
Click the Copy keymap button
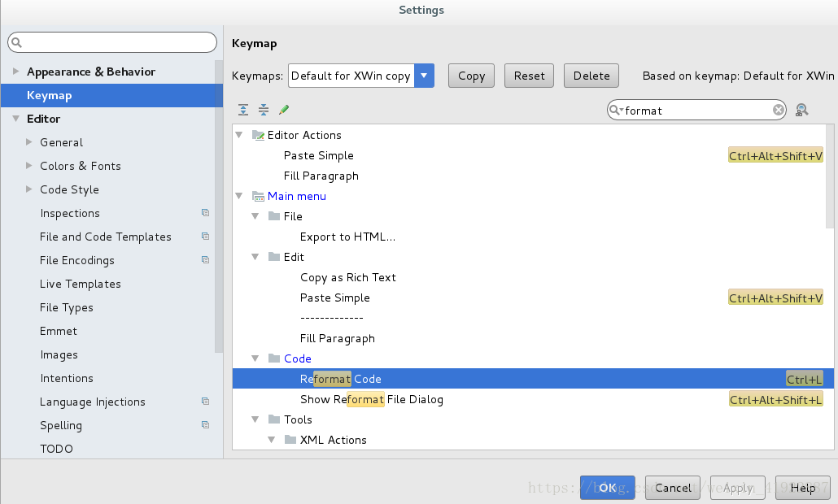(471, 76)
